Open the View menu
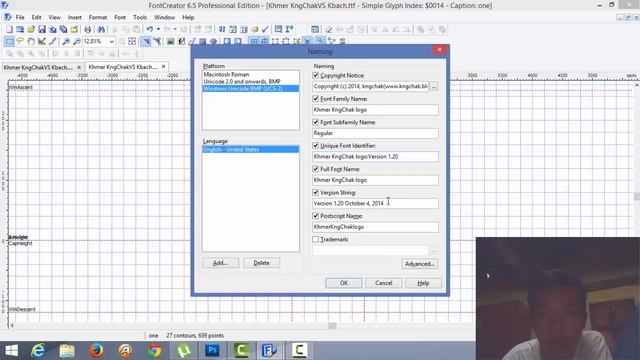Viewport: 640px width, 360px height. [x=54, y=18]
